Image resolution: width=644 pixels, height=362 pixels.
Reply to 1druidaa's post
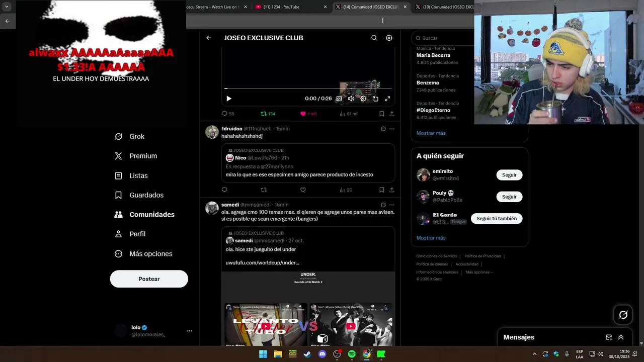pos(224,190)
